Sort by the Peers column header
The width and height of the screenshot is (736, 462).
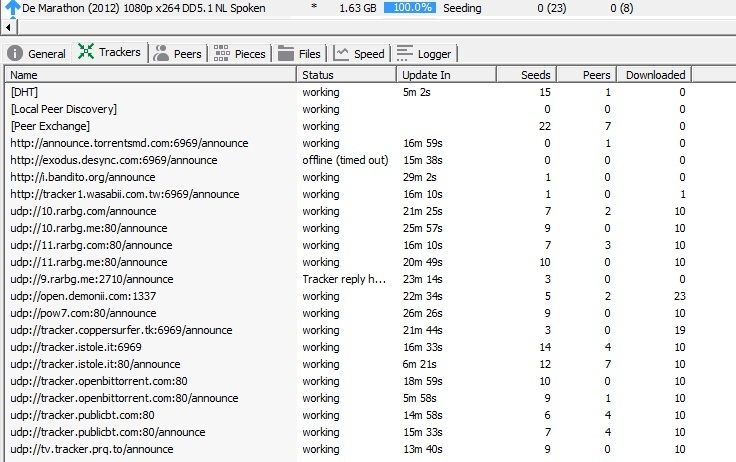(587, 75)
